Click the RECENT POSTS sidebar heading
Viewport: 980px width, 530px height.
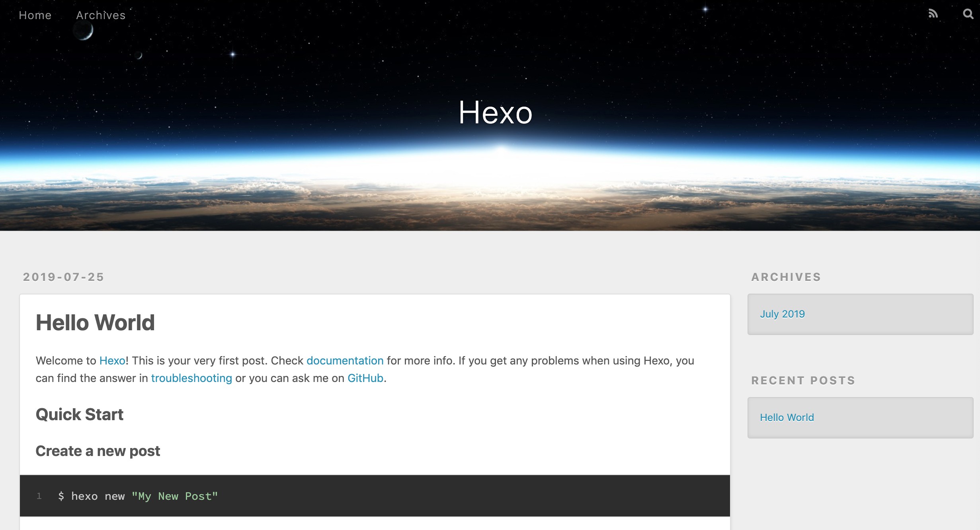pyautogui.click(x=803, y=380)
